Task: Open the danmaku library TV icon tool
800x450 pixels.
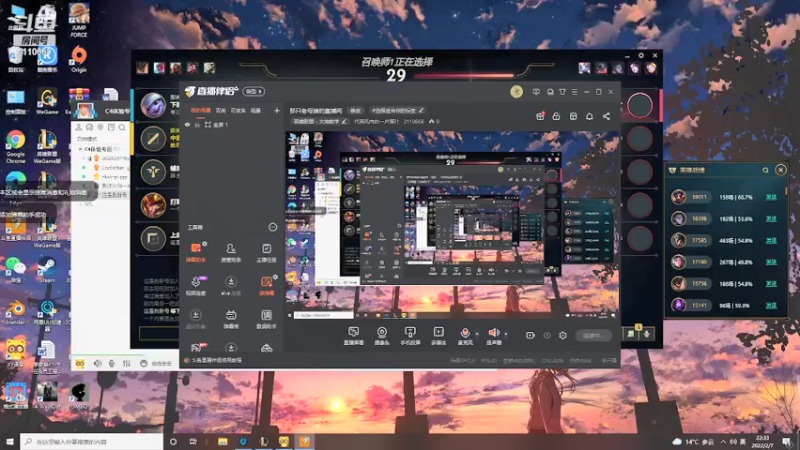Action: click(x=231, y=319)
